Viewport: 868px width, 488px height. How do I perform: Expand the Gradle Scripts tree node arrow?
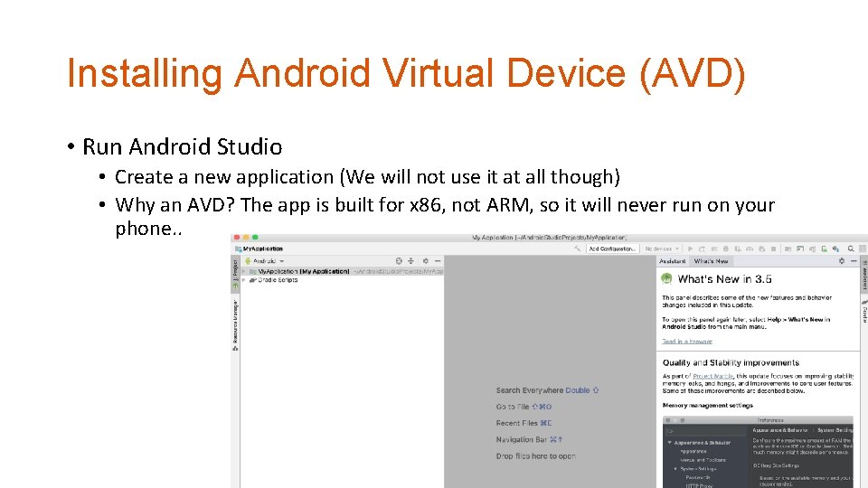click(244, 280)
